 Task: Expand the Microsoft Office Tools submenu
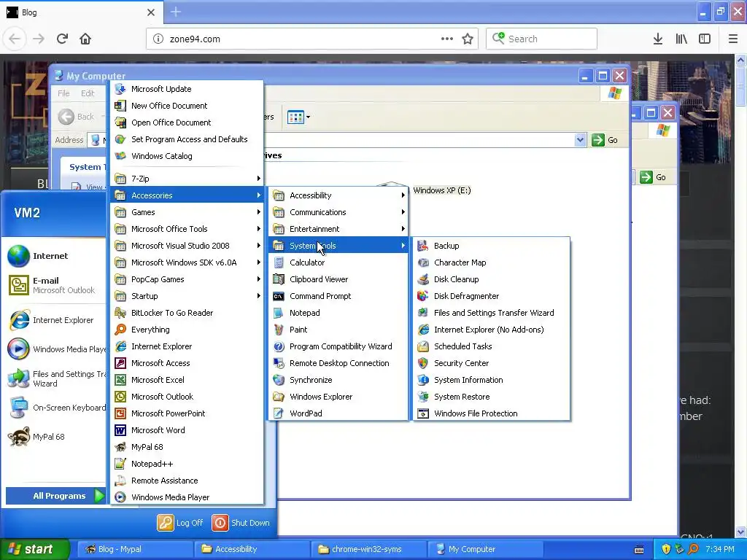point(187,229)
